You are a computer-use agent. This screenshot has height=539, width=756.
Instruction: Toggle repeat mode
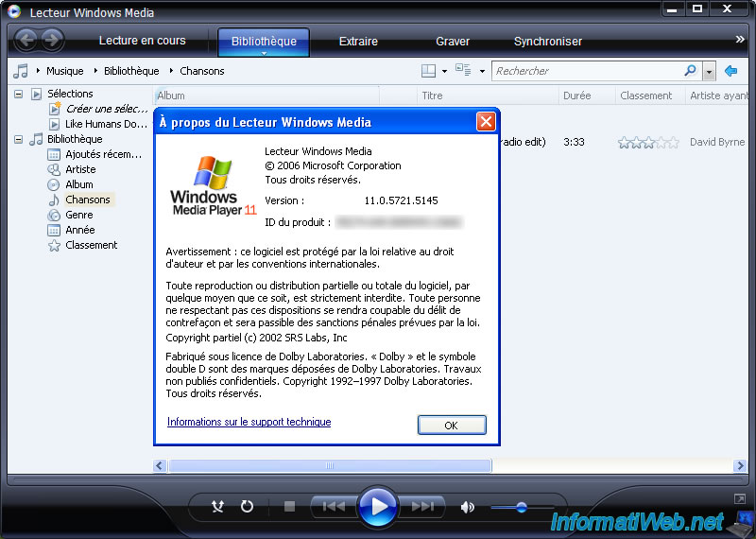(x=247, y=506)
